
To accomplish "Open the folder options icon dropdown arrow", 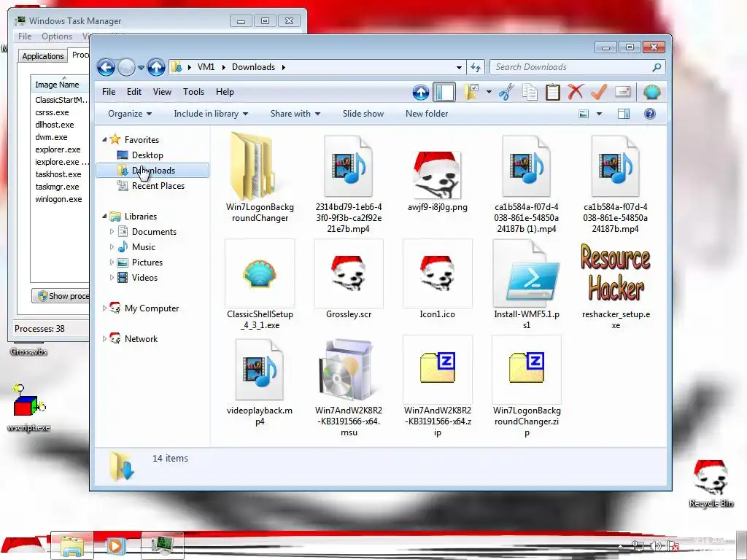I will [489, 91].
